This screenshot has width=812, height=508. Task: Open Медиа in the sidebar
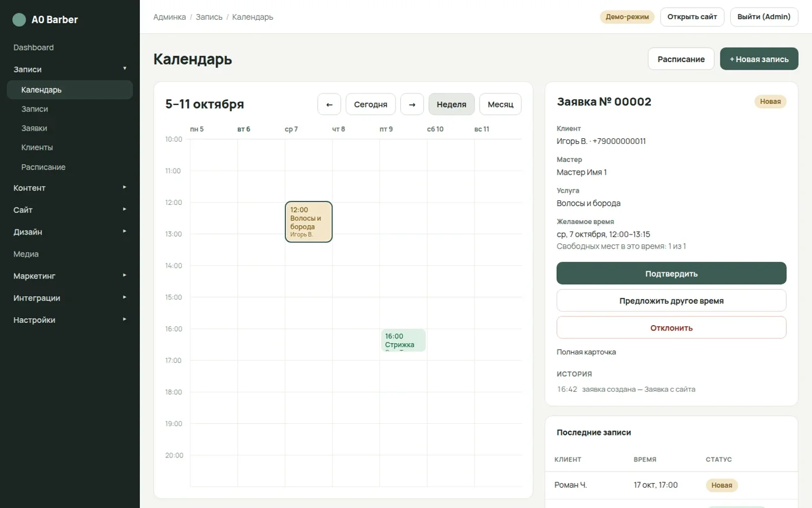pos(70,254)
